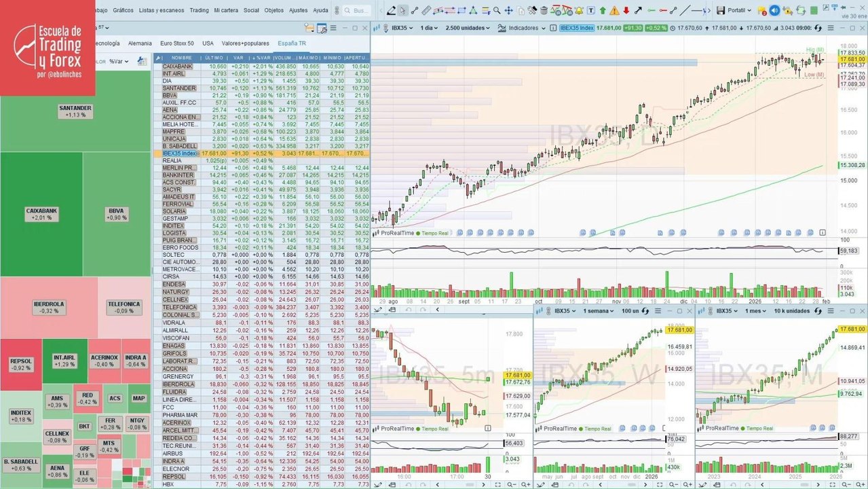Viewport: 868px width, 489px height.
Task: Select the cursor pointer tool
Action: (403, 10)
